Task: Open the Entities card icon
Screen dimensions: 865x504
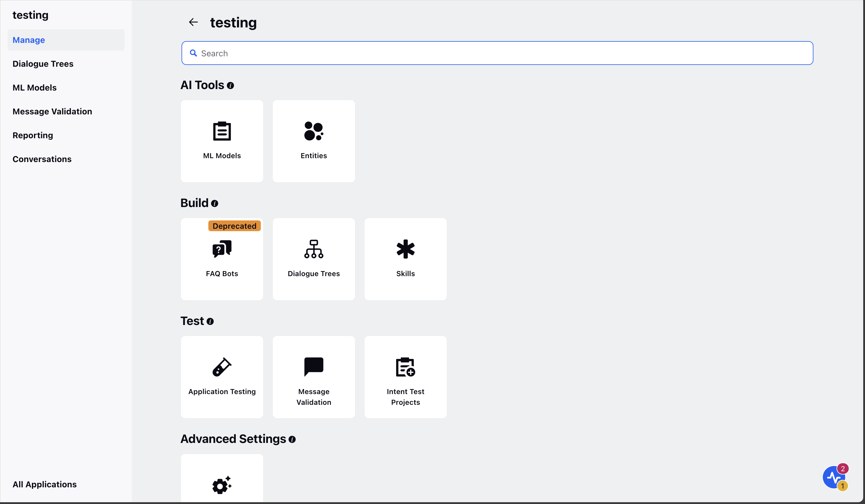Action: point(314,131)
